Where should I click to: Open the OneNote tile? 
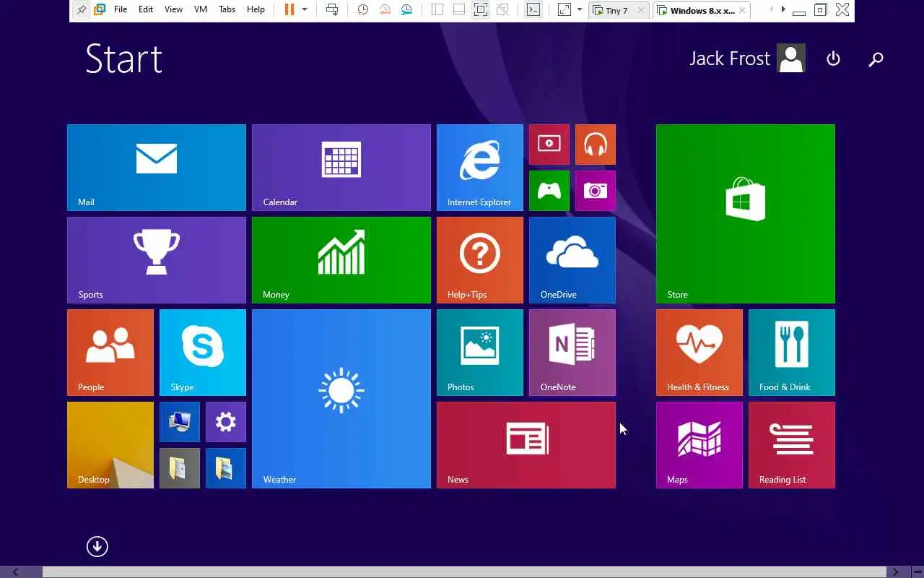coord(572,353)
